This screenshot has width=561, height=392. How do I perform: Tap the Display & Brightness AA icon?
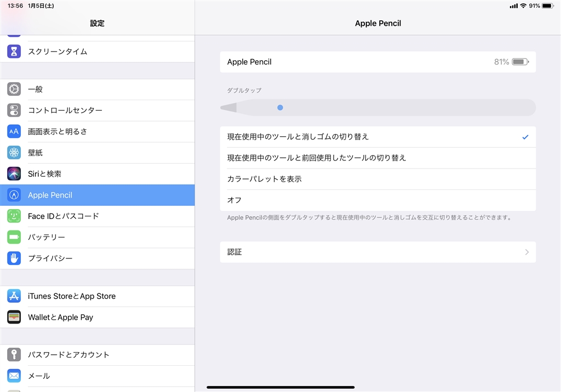[14, 131]
